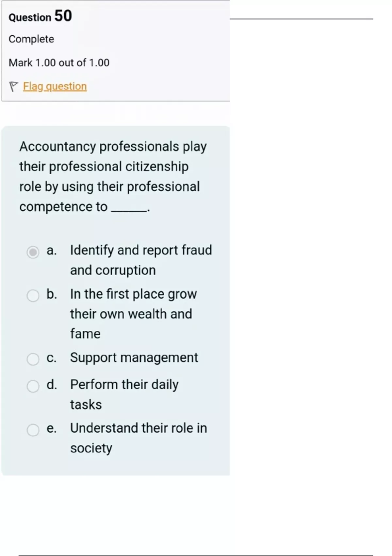Viewport: 392px width, 556px height.
Task: Choose the radio button for option c
Action: coord(33,359)
